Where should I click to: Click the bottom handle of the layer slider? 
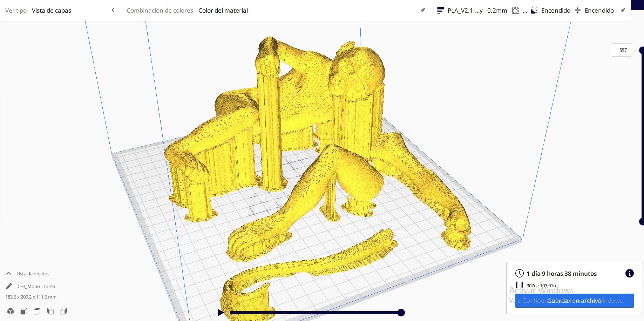pyautogui.click(x=642, y=221)
